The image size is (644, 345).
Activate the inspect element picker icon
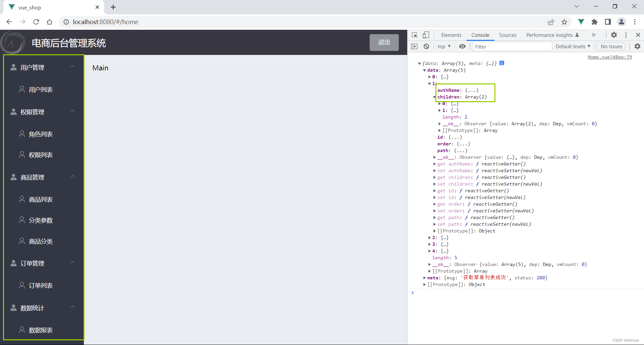[x=415, y=35]
